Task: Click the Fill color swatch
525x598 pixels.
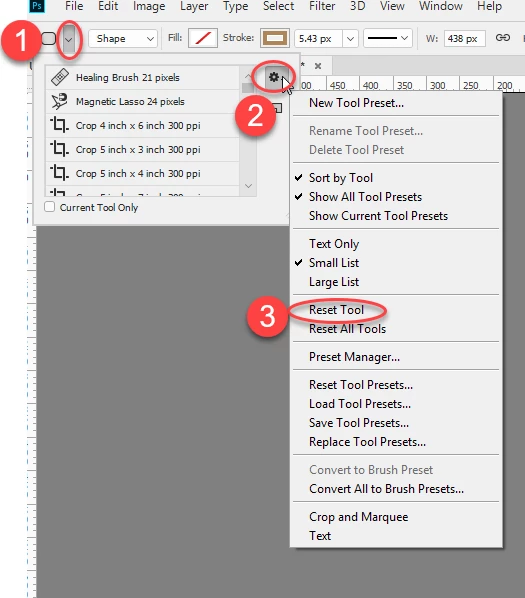Action: [x=203, y=38]
